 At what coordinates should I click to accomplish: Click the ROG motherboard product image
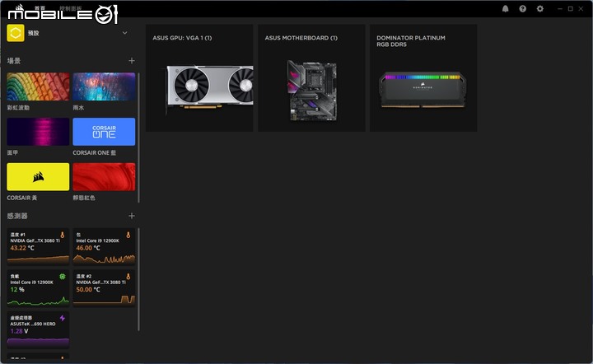click(x=312, y=91)
